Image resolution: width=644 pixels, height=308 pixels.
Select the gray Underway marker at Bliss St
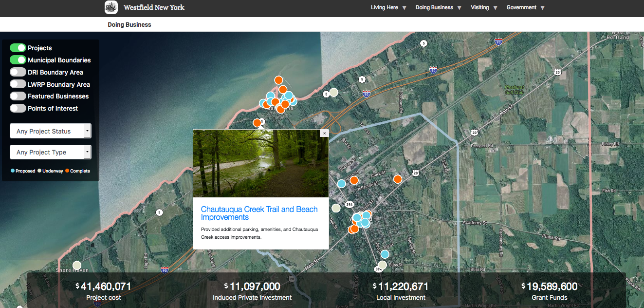tap(383, 265)
